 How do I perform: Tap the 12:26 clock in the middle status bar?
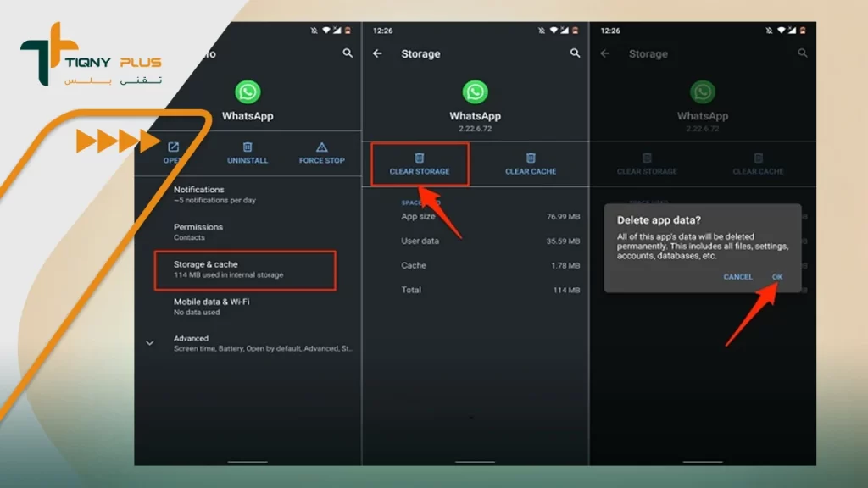382,30
